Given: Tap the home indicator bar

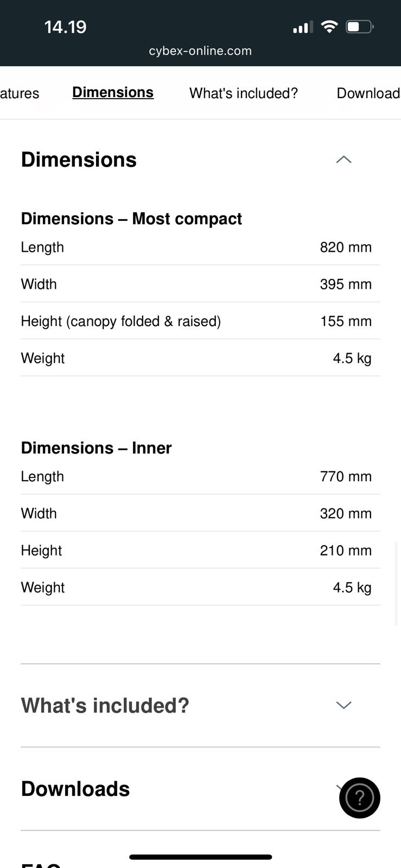Looking at the screenshot, I should (200, 857).
